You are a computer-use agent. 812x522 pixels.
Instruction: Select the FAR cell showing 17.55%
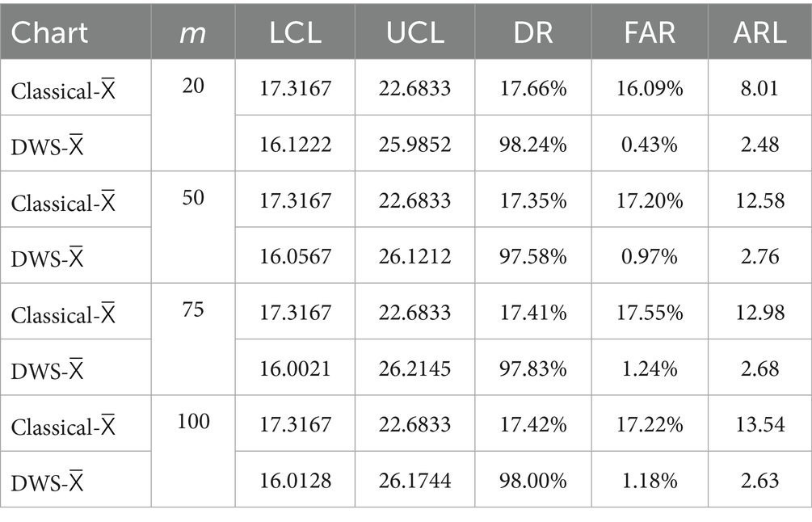pos(650,312)
